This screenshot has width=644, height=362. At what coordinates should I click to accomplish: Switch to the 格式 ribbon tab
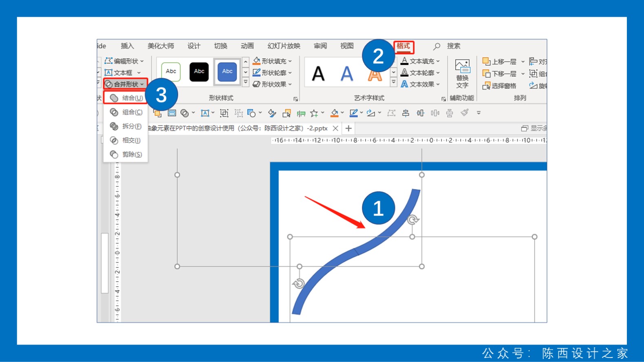(404, 46)
